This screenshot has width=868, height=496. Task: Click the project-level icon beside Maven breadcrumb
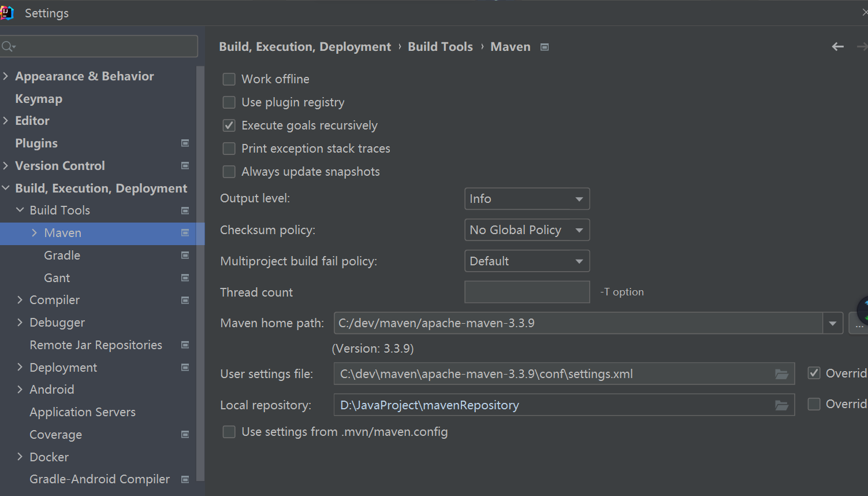point(544,47)
